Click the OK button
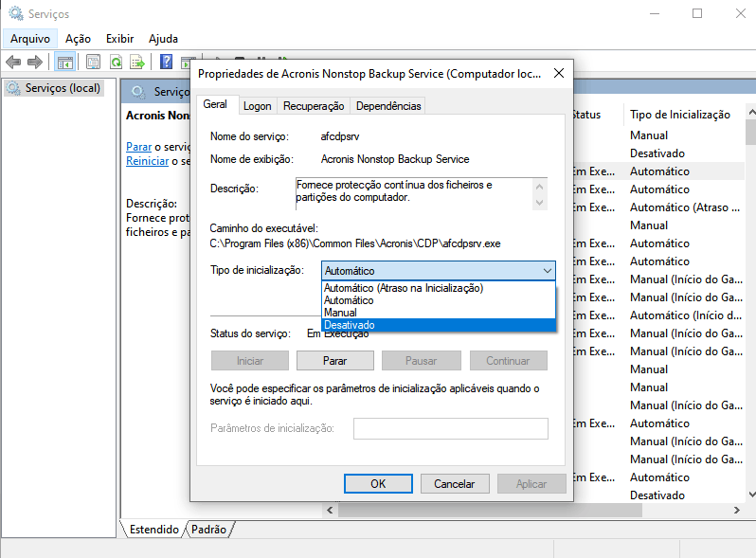756x558 pixels. [378, 484]
